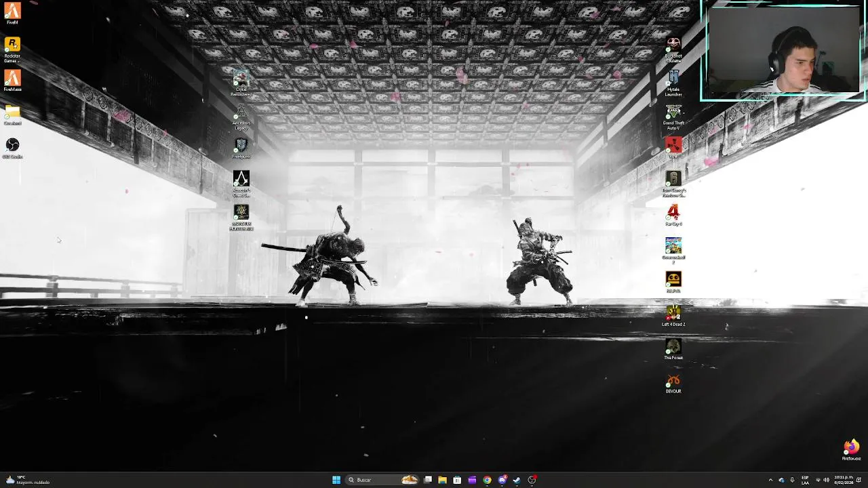868x488 pixels.
Task: Open Task View in taskbar
Action: pyautogui.click(x=428, y=480)
